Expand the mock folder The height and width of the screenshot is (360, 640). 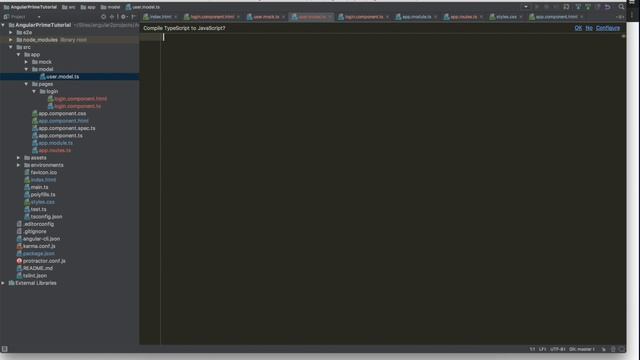tap(27, 62)
